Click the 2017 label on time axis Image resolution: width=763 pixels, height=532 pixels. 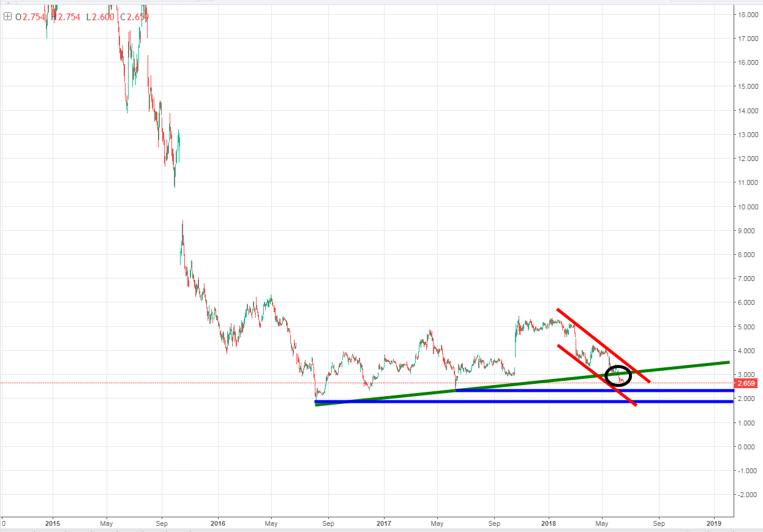click(384, 523)
